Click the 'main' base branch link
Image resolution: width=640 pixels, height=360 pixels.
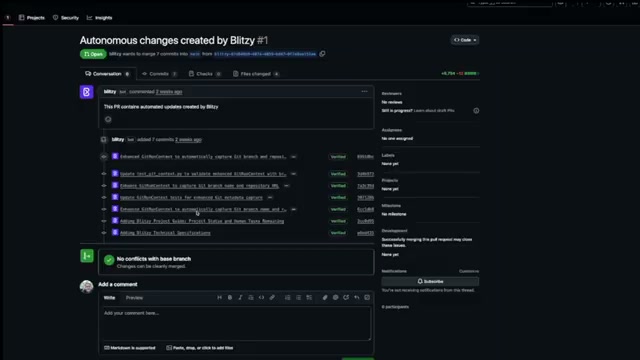point(195,54)
